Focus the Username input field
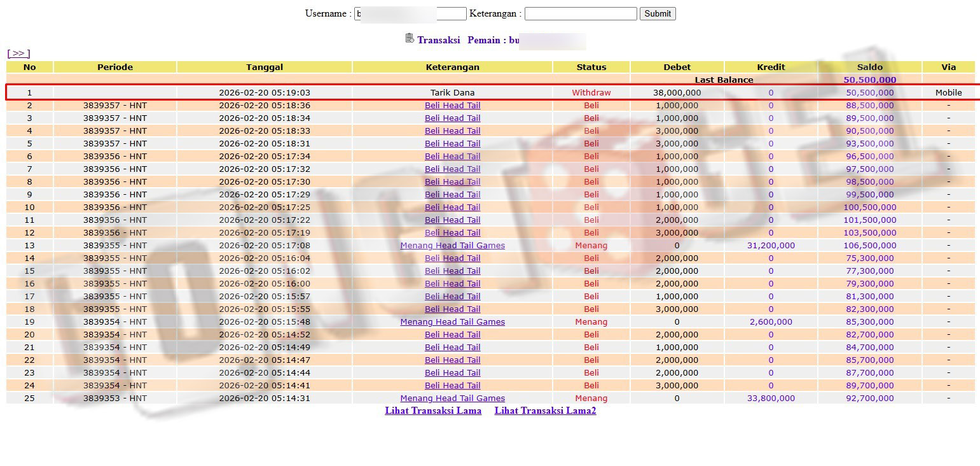980x466 pixels. (x=410, y=13)
